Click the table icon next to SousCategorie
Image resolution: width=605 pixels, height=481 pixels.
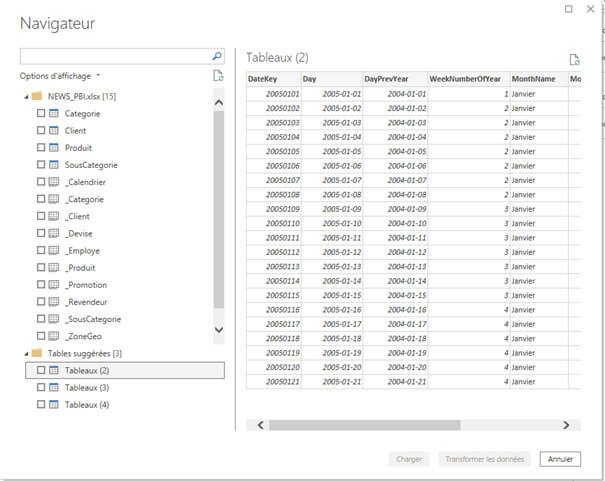pos(54,165)
